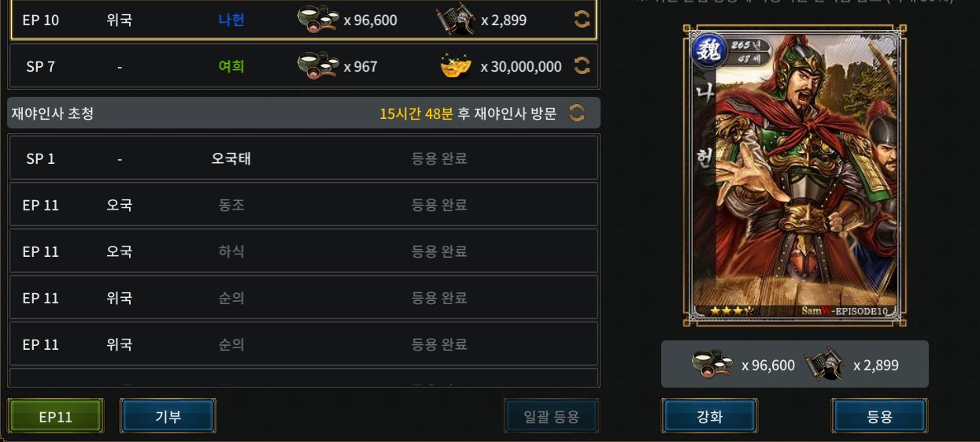Viewport: 980px width, 442px height.
Task: Click the tea set icon under the card
Action: click(x=712, y=364)
